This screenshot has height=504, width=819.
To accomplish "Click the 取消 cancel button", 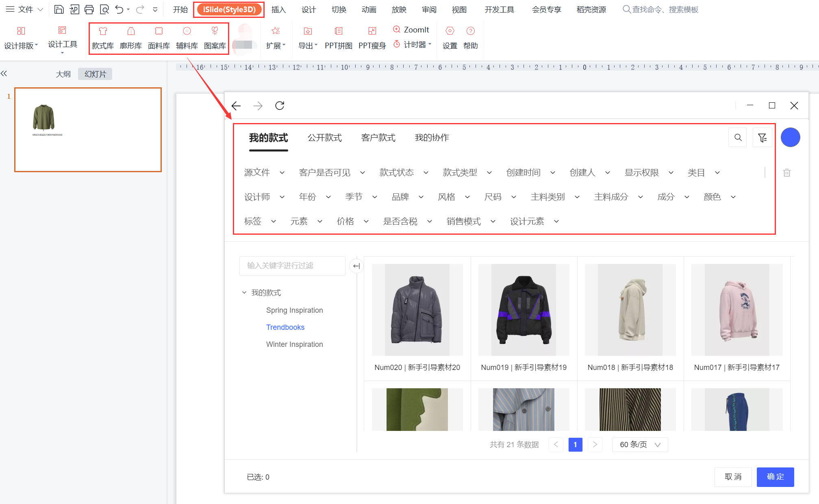I will (733, 477).
